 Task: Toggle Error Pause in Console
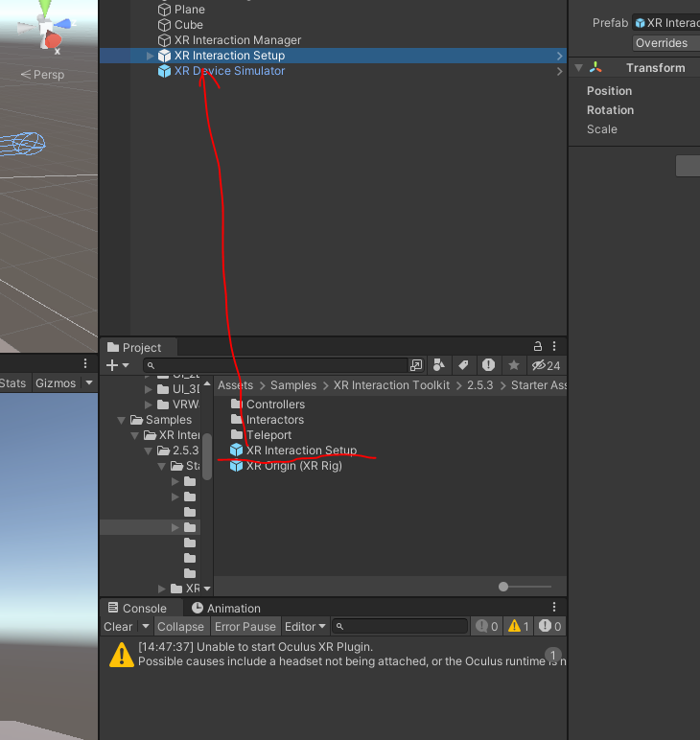pos(245,627)
